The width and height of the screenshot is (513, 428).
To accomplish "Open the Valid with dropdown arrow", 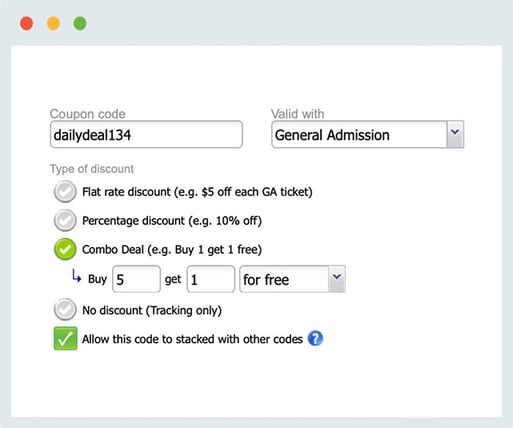I will pos(455,134).
